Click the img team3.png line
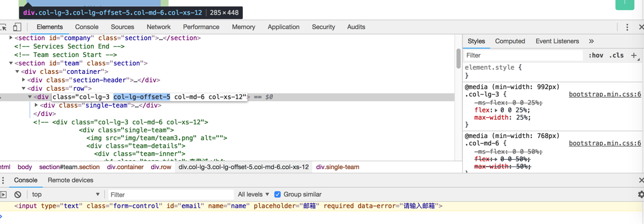 (157, 138)
